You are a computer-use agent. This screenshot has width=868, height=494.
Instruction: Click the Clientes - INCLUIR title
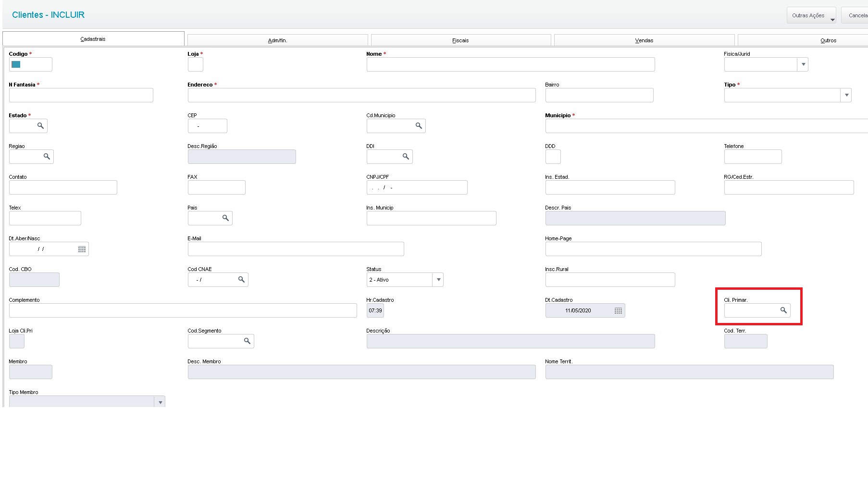[48, 15]
